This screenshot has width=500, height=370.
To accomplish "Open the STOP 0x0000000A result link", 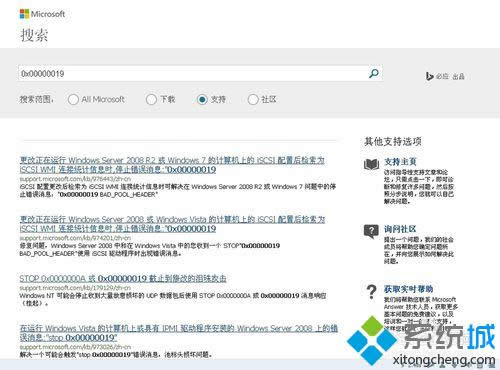I will coord(123,278).
